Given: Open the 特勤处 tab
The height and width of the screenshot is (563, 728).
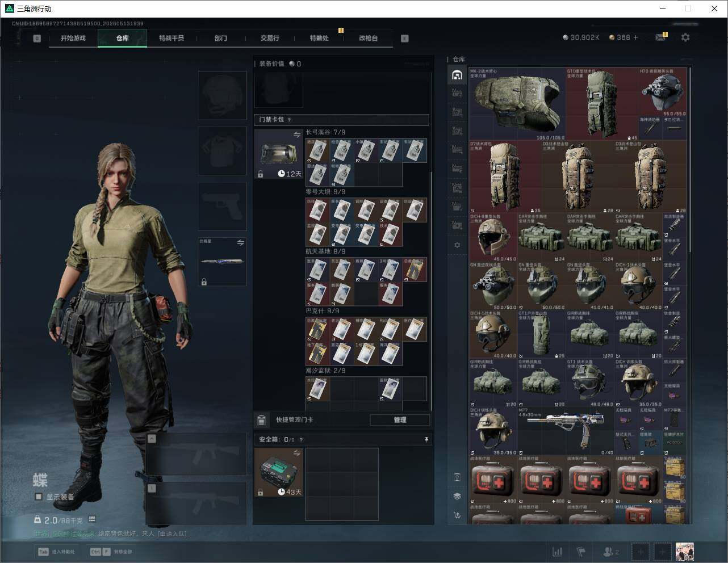Looking at the screenshot, I should pyautogui.click(x=319, y=38).
